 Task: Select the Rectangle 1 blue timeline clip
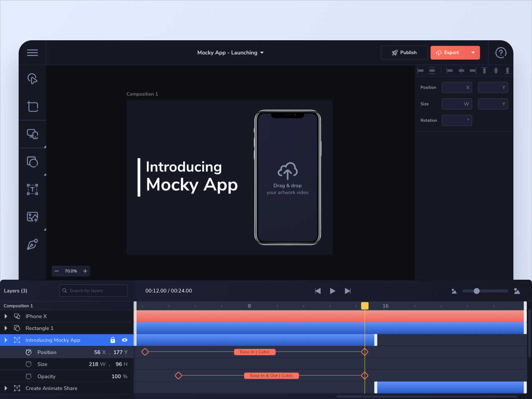click(331, 328)
